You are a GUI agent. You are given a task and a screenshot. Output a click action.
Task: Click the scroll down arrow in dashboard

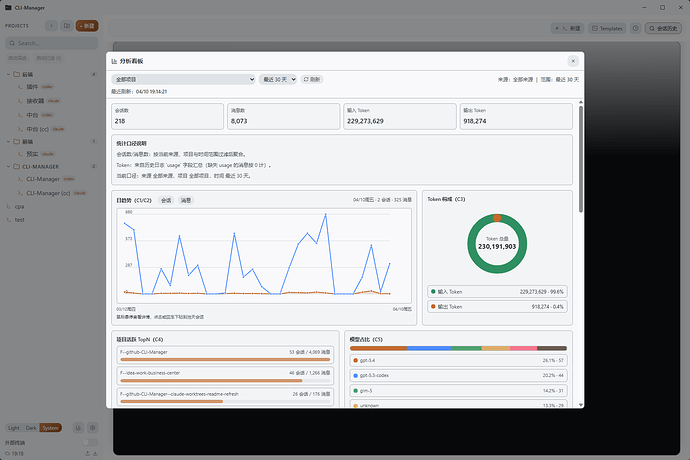580,405
